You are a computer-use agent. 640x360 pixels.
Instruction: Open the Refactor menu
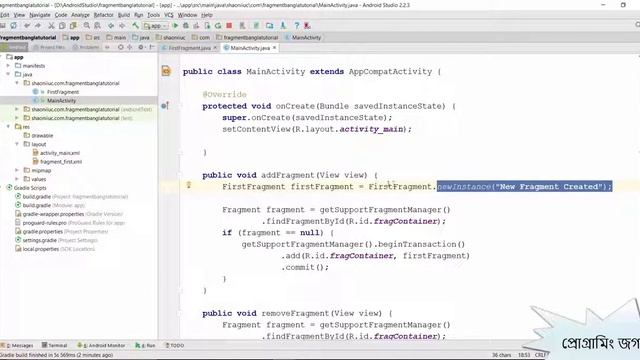(104, 15)
